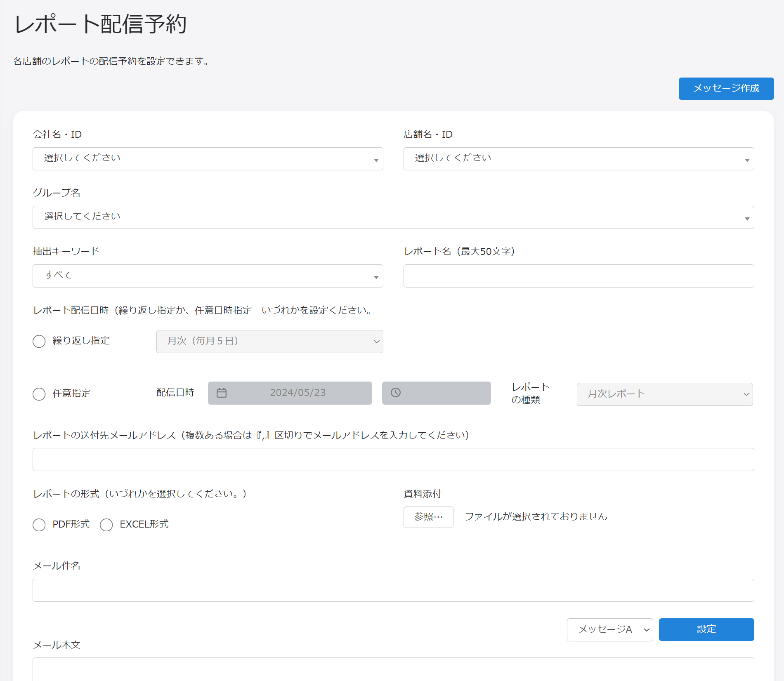Click the clock icon in the time field
The width and height of the screenshot is (784, 681).
396,393
